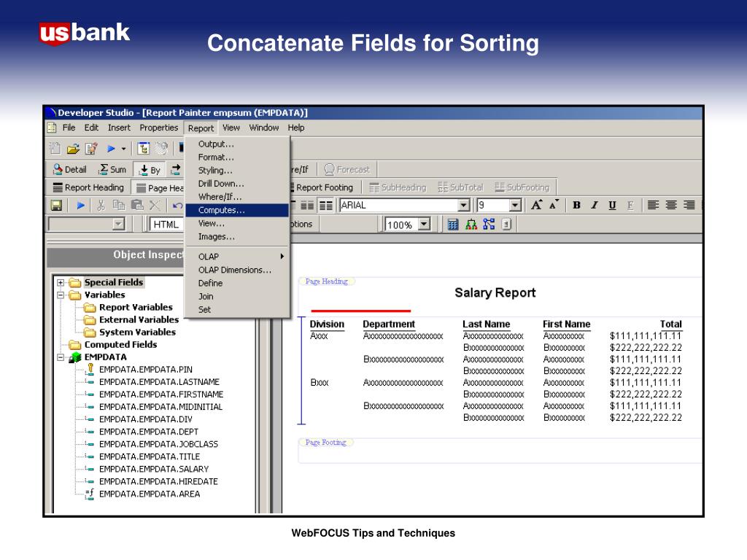Open the File menu
747x560 pixels.
tap(69, 128)
